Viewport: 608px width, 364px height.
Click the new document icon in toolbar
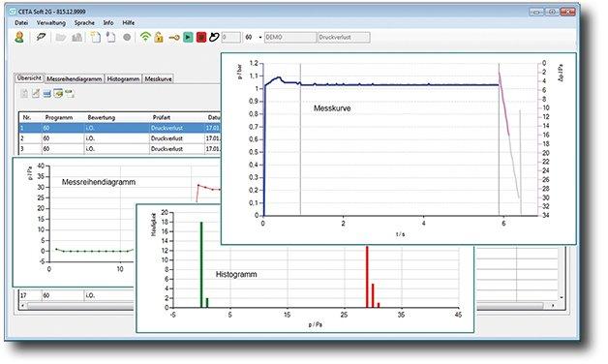[x=96, y=37]
